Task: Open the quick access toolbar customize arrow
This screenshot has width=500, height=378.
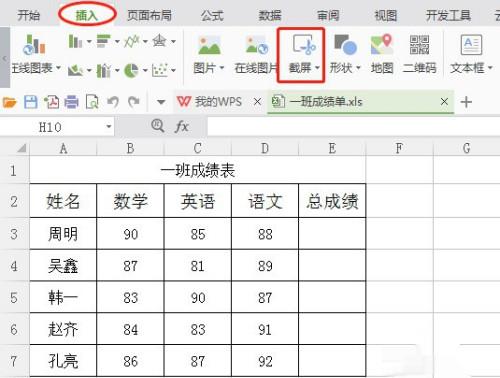Action: tap(161, 102)
